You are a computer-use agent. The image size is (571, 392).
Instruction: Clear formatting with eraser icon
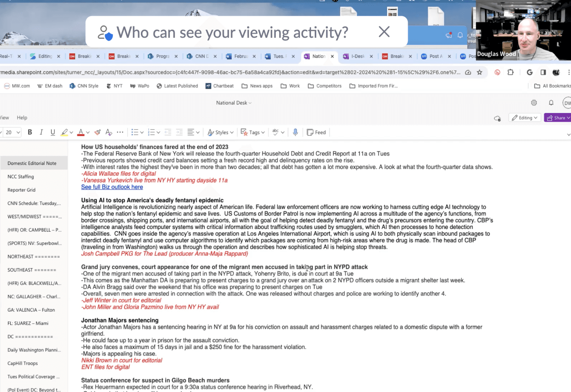pos(109,132)
